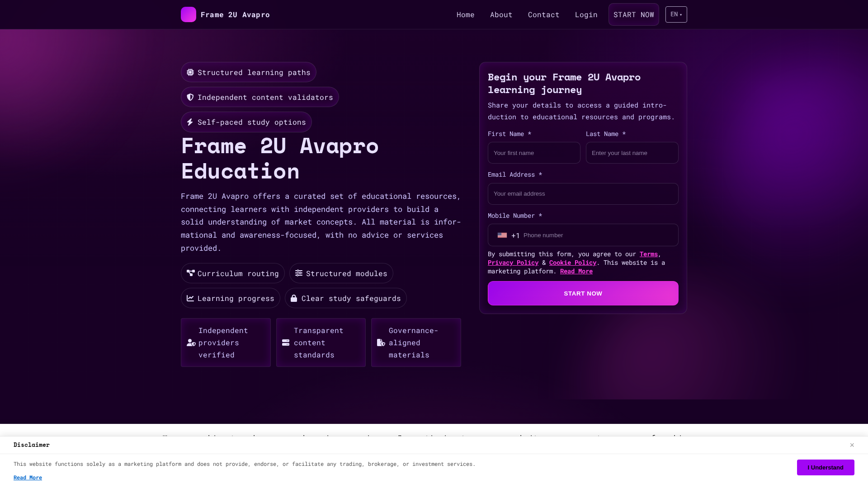The height and width of the screenshot is (488, 868).
Task: Click the Email Address label
Action: pos(515,174)
